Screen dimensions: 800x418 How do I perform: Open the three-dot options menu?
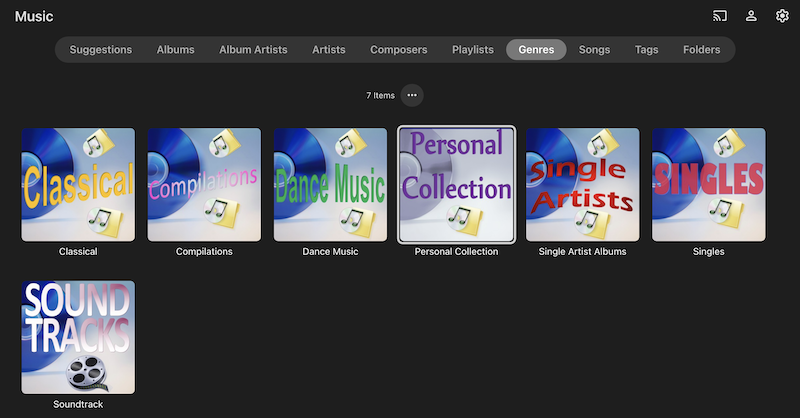[412, 95]
